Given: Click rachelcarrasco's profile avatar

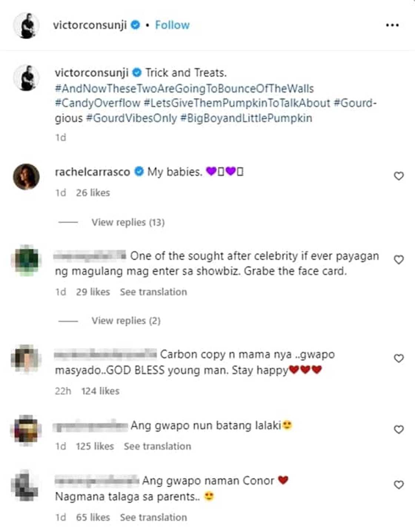Looking at the screenshot, I should [26, 177].
